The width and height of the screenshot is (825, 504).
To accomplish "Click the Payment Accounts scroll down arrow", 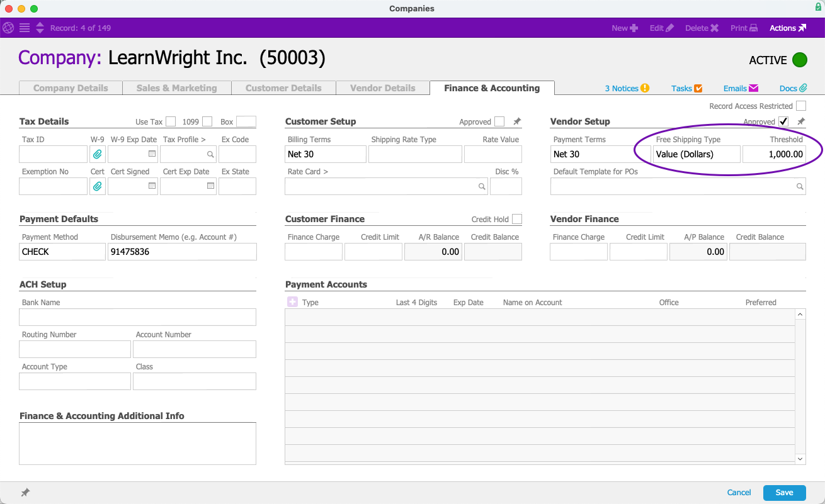I will click(x=800, y=459).
